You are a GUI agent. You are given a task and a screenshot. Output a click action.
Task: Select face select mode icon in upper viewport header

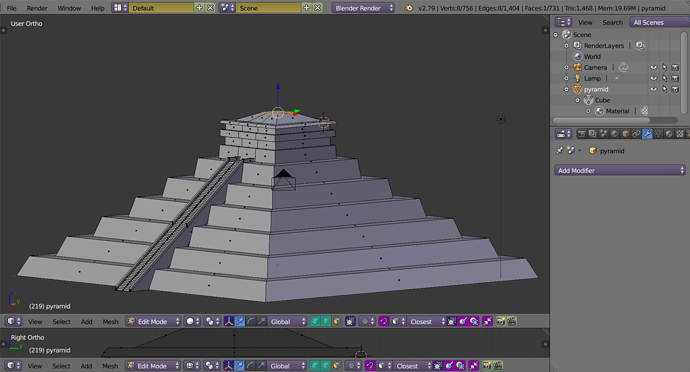point(337,321)
